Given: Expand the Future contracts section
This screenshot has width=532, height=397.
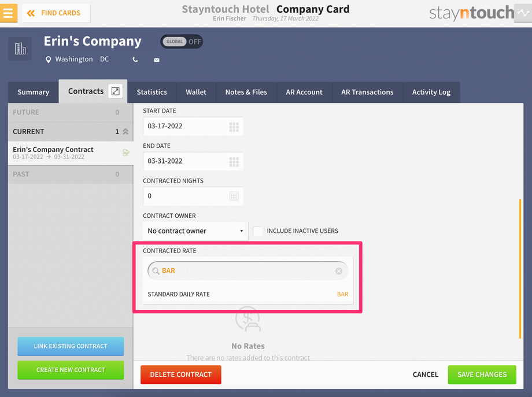Looking at the screenshot, I should (71, 112).
